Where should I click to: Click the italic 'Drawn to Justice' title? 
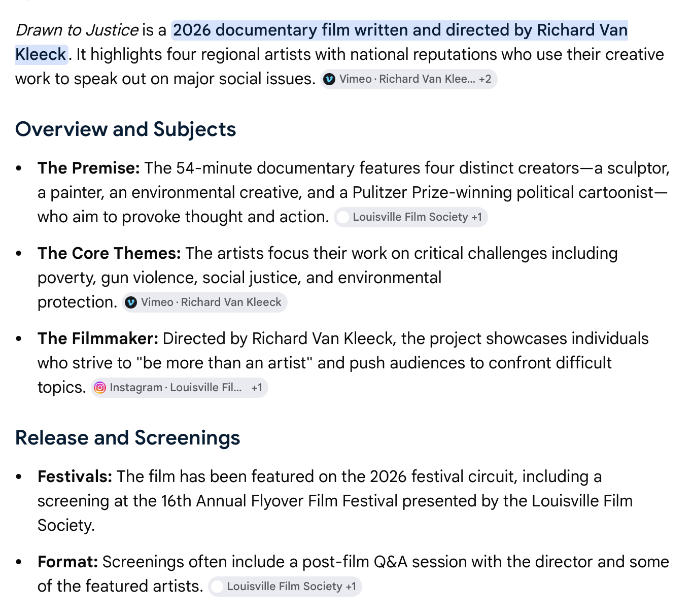click(77, 30)
